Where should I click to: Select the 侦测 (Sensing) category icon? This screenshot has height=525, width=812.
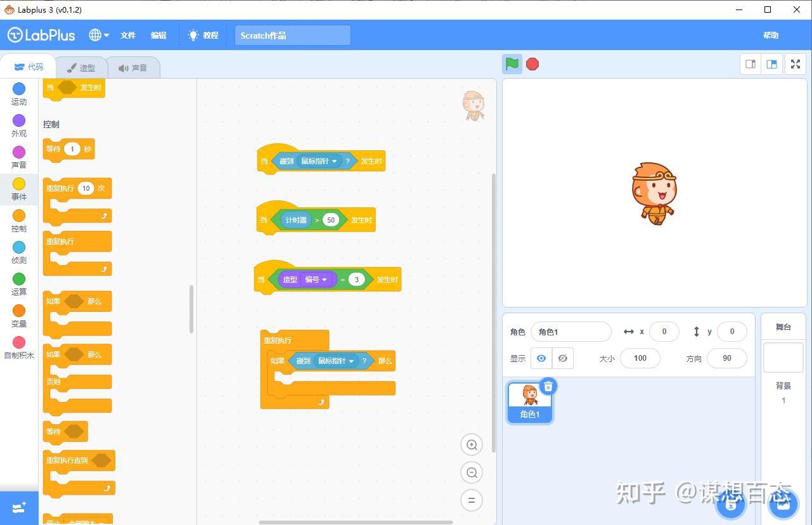(x=19, y=251)
